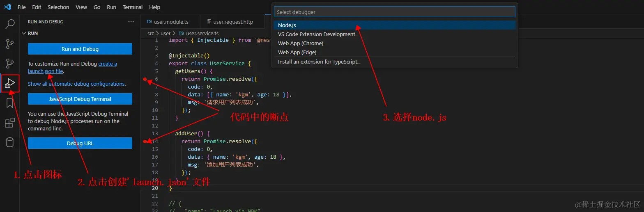This screenshot has height=212, width=644.
Task: Open the Run menu
Action: click(111, 7)
